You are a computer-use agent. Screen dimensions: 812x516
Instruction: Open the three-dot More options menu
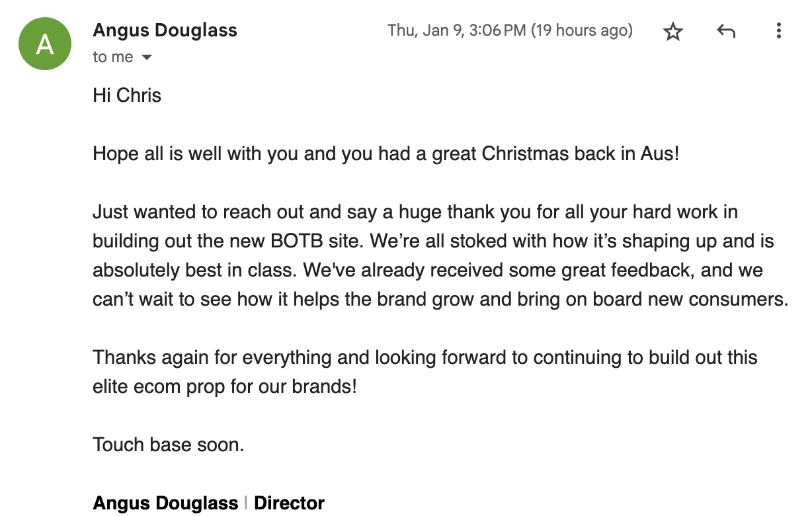[x=779, y=30]
